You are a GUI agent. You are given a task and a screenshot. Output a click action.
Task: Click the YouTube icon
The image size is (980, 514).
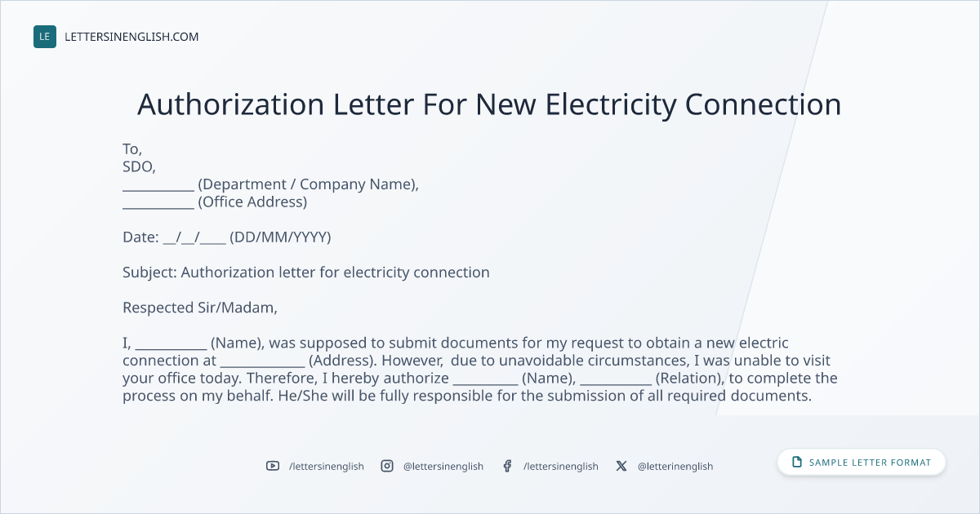point(273,466)
